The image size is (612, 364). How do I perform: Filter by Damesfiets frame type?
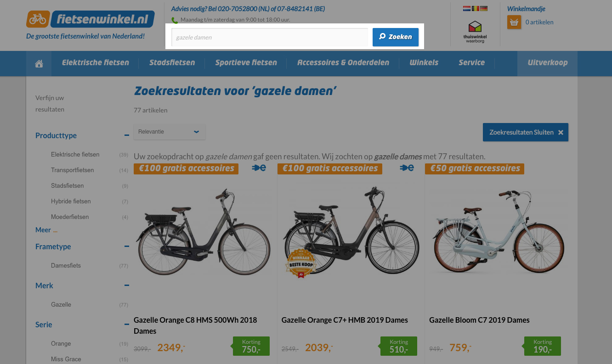pyautogui.click(x=66, y=266)
